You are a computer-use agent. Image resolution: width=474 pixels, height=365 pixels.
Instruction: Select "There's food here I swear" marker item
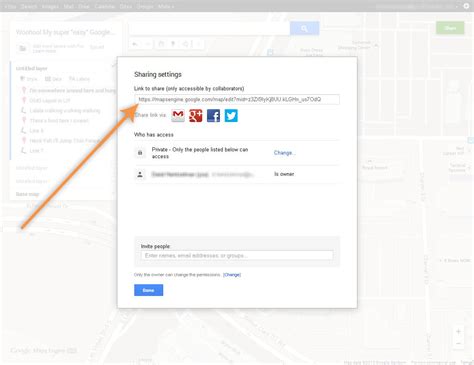tap(59, 121)
